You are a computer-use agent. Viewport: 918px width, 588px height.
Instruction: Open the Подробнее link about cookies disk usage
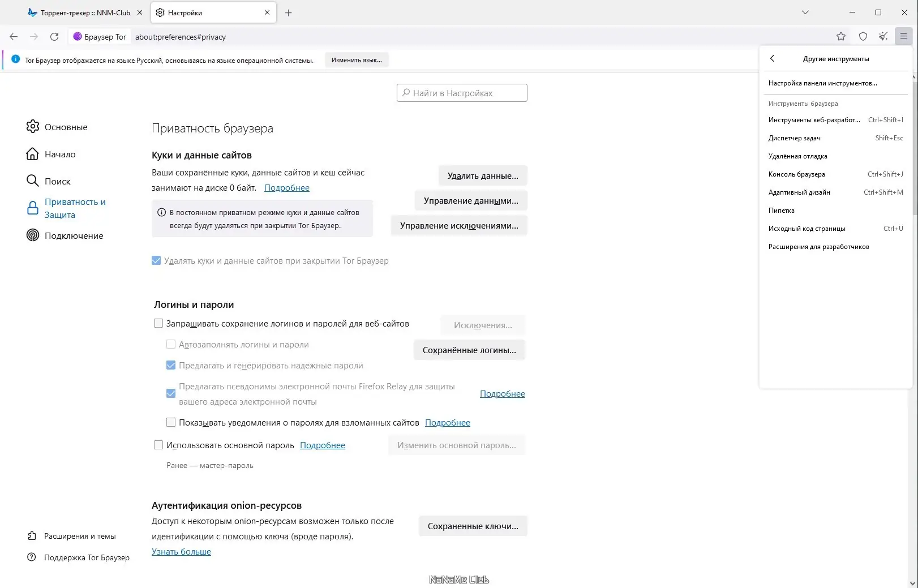pyautogui.click(x=287, y=188)
